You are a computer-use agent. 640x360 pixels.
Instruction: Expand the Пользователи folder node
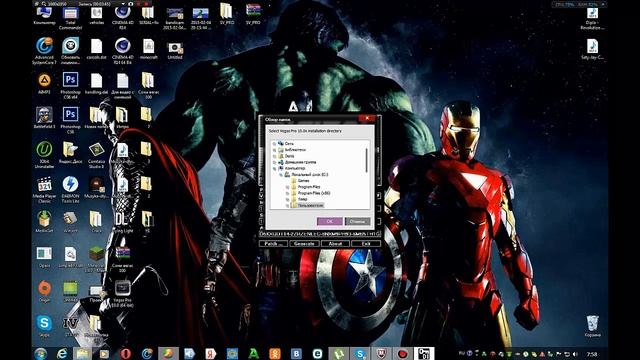[288, 205]
